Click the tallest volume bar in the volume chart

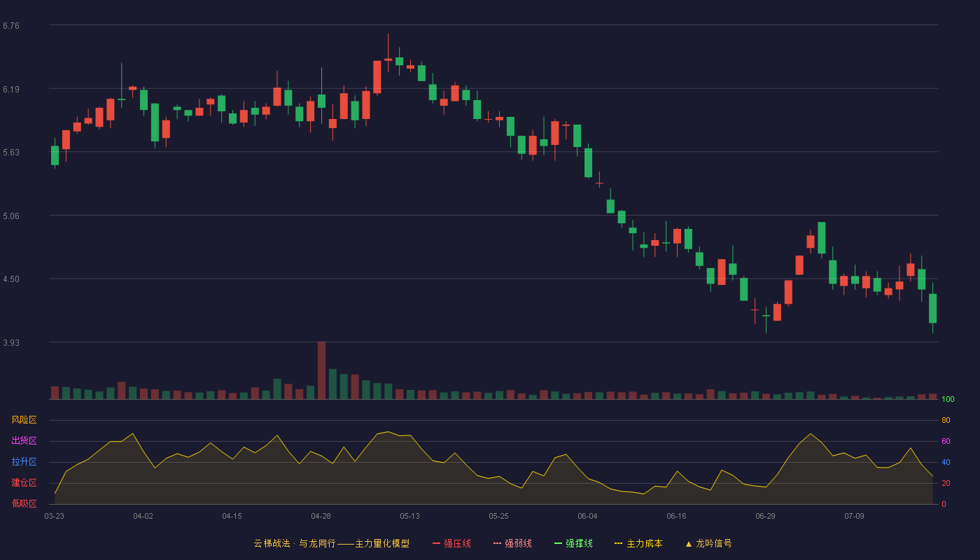coord(321,370)
